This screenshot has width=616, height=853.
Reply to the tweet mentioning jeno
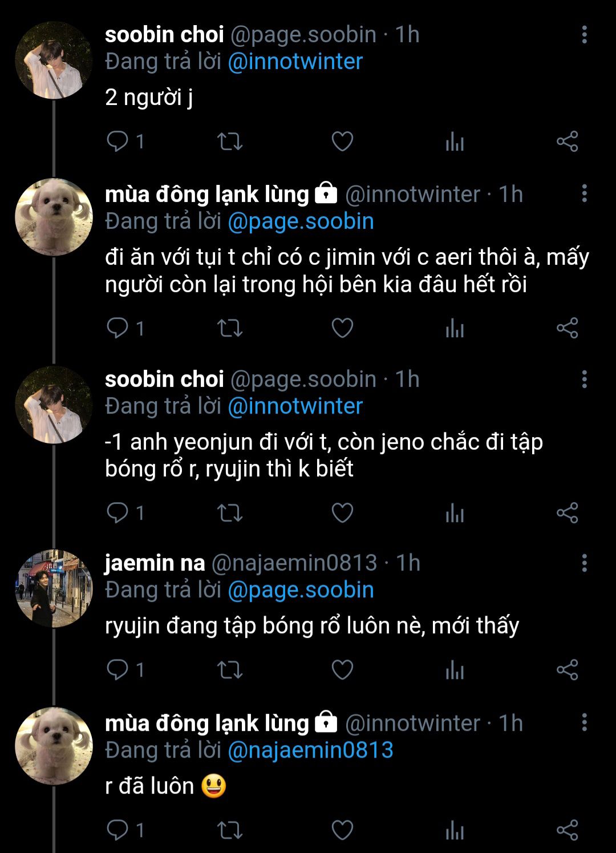point(118,513)
